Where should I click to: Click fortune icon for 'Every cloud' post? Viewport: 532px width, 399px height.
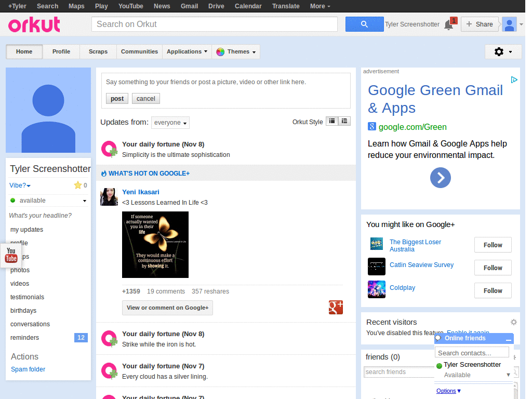tap(109, 371)
